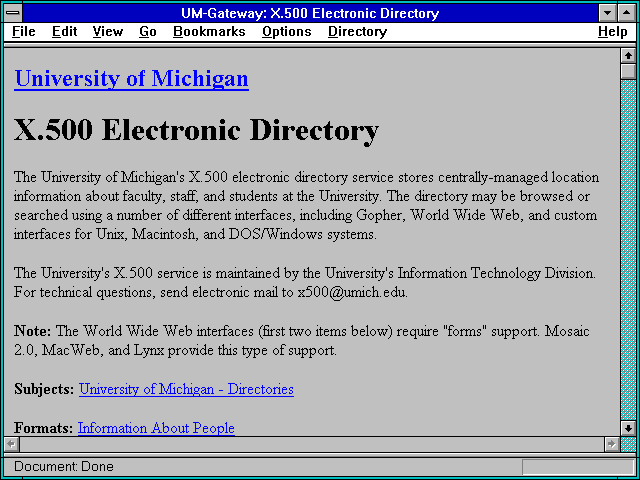The image size is (640, 480).
Task: Click the Subjects: label
Action: (44, 389)
